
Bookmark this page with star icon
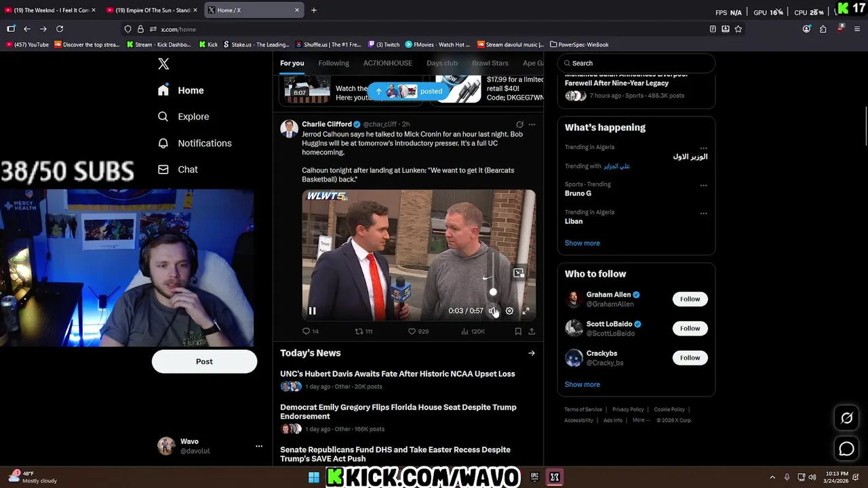pos(738,29)
